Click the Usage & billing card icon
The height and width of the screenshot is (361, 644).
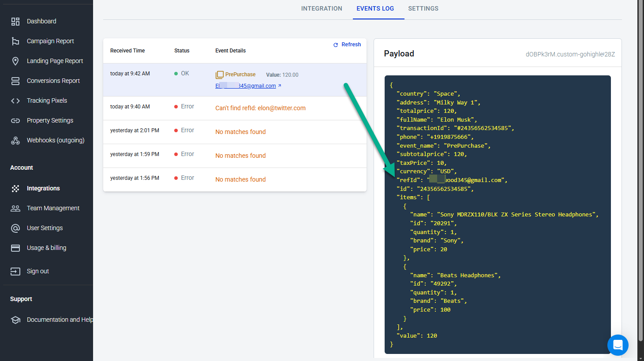point(15,248)
